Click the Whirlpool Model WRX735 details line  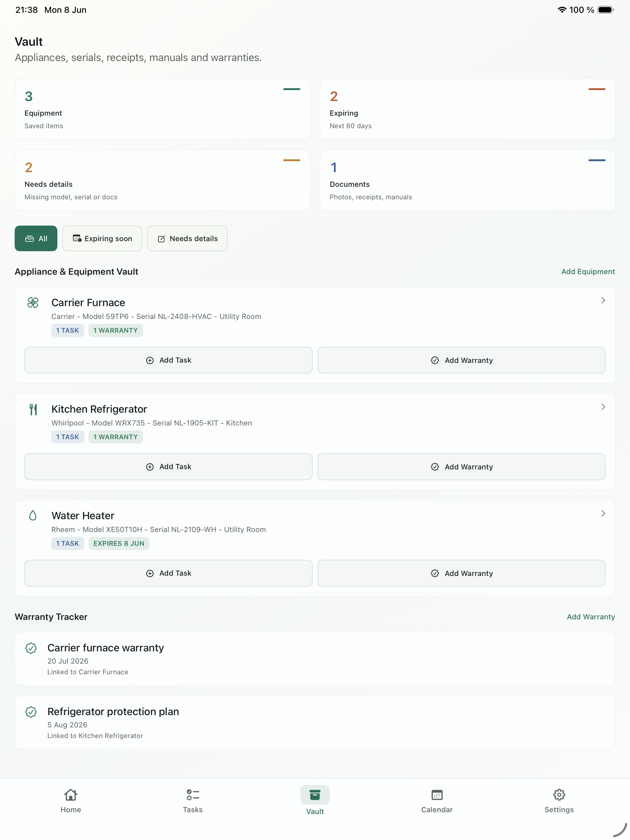click(151, 423)
